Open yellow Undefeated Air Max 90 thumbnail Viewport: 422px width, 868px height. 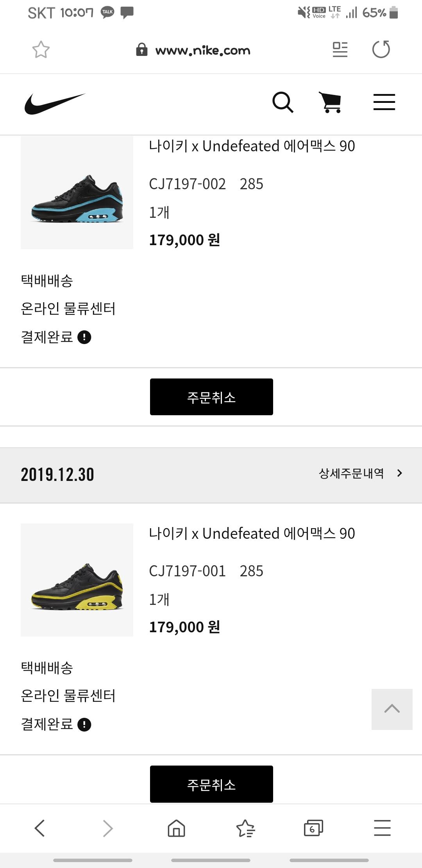click(x=77, y=580)
